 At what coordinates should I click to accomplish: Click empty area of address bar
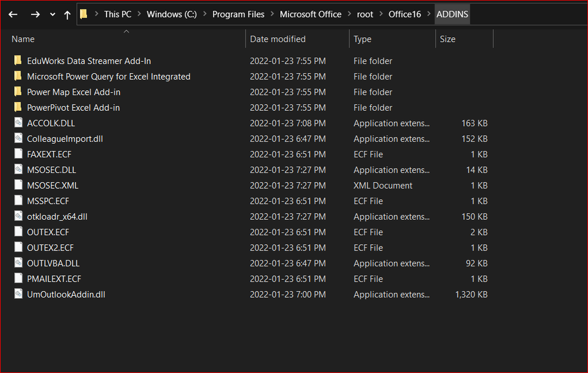[529, 14]
